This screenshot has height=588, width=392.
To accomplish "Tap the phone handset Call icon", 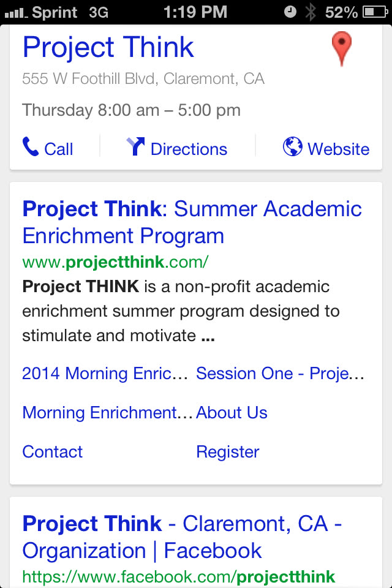I will pyautogui.click(x=30, y=147).
